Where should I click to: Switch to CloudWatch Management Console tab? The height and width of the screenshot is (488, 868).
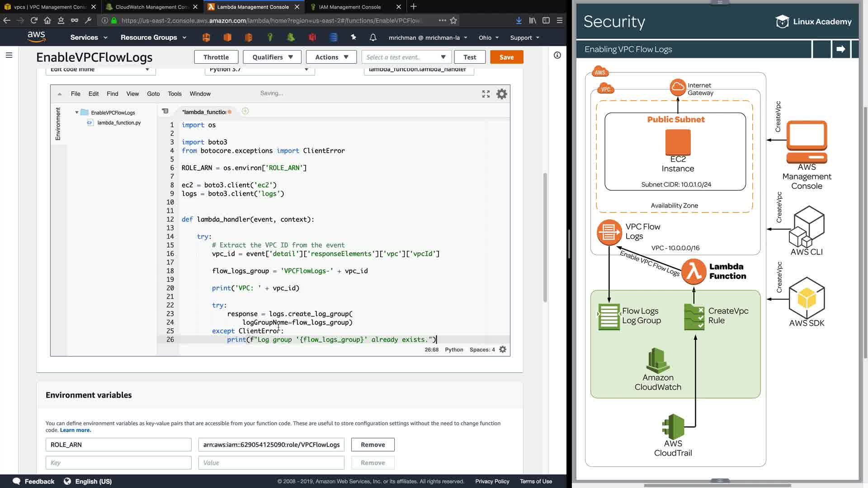click(x=151, y=7)
